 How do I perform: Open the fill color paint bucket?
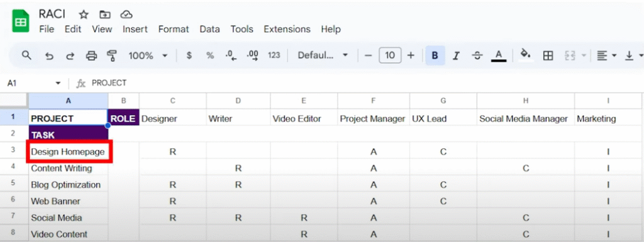point(526,55)
